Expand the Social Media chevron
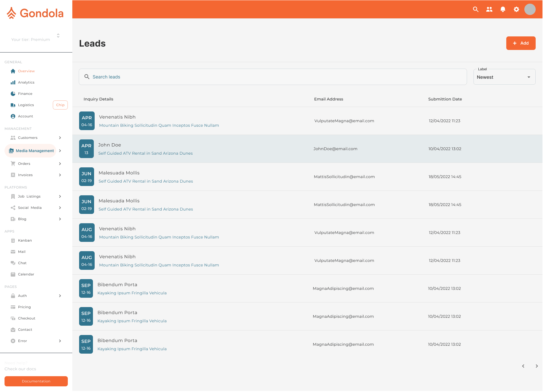Viewport: 543px width, 392px height. [x=60, y=208]
